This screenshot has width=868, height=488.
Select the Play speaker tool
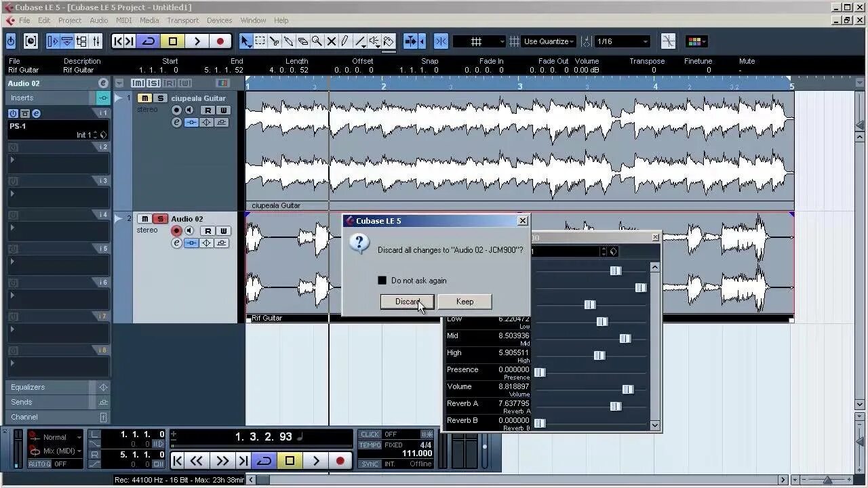(x=374, y=41)
